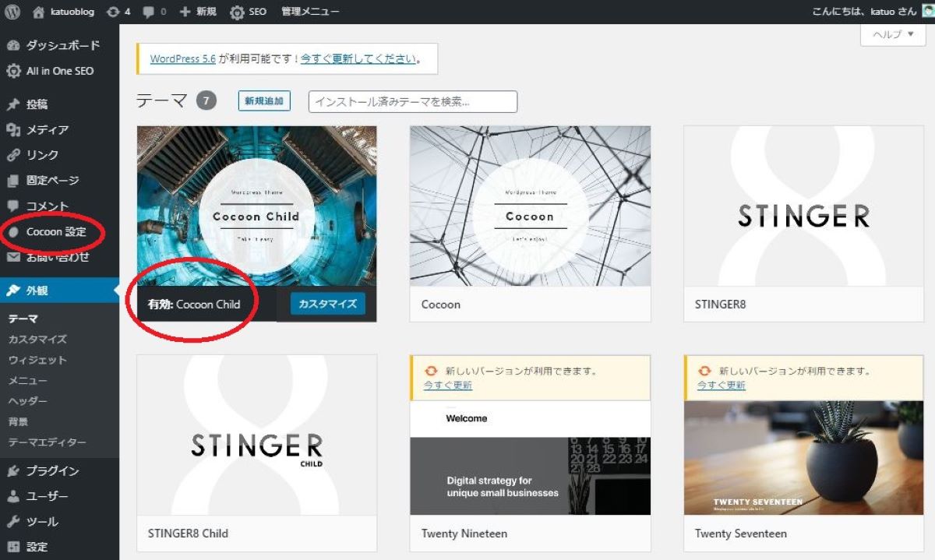935x560 pixels.
Task: Click the update icon on Twenty Nineteen notice
Action: point(431,372)
